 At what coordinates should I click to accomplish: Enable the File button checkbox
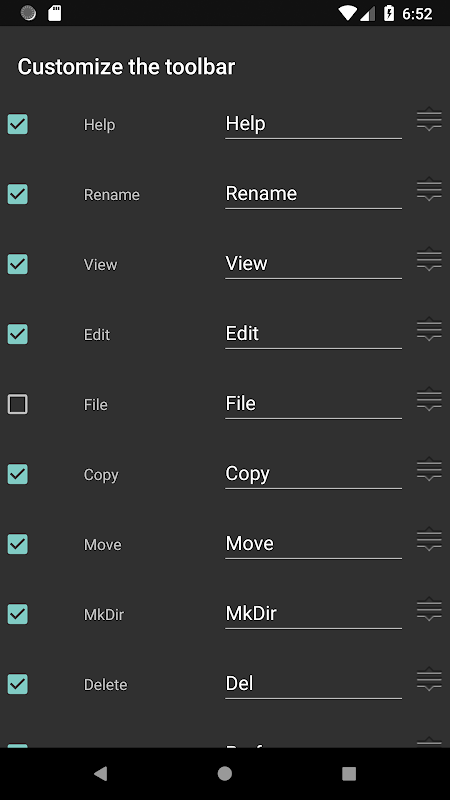[x=18, y=404]
